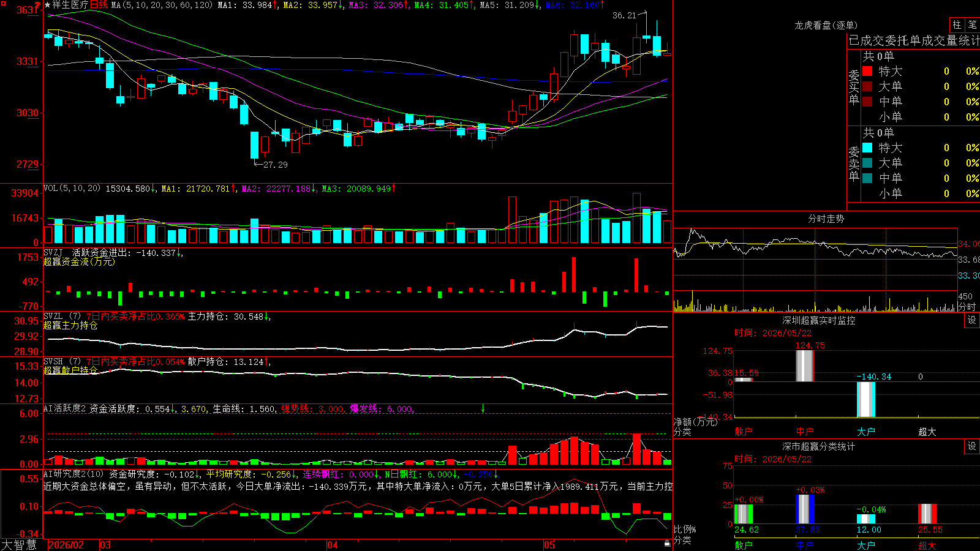Click the 大户 label in 深市超赢分类统计
980x551 pixels.
click(865, 545)
